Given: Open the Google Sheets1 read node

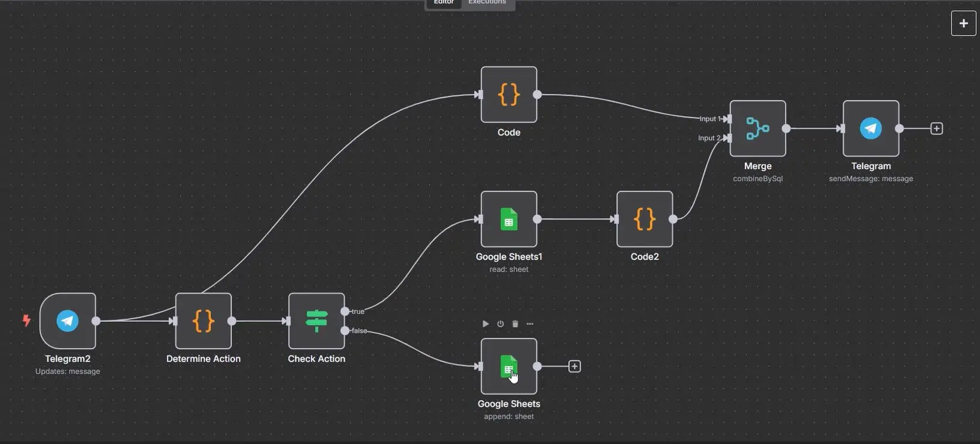Looking at the screenshot, I should tap(509, 219).
